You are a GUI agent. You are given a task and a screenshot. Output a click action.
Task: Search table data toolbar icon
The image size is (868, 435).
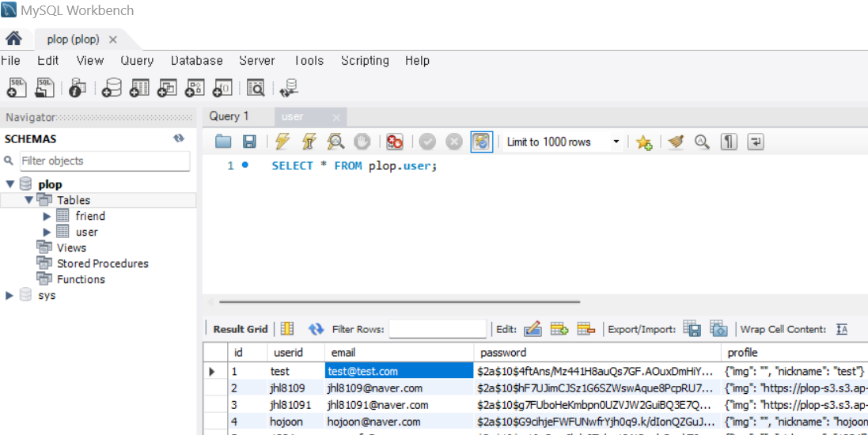pyautogui.click(x=256, y=88)
